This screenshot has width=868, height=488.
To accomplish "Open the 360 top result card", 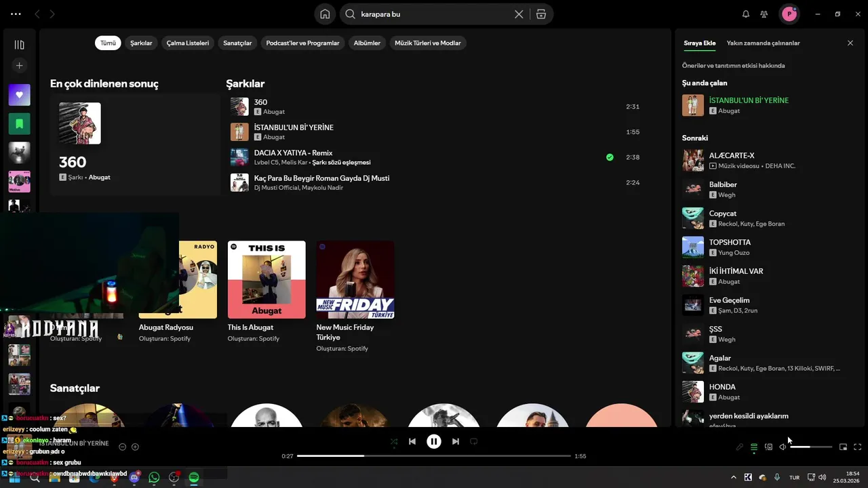I will pyautogui.click(x=135, y=145).
